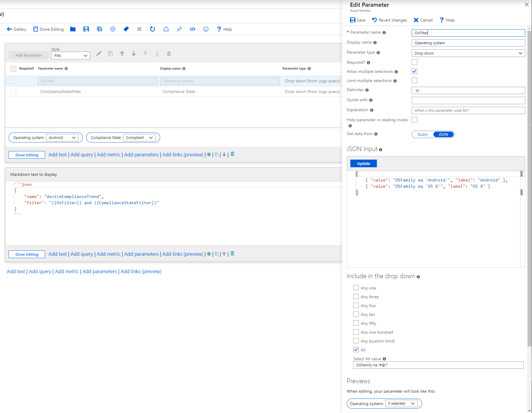Screen dimensions: 532x413
Task: Switch Get data from to Query
Action: click(423, 135)
